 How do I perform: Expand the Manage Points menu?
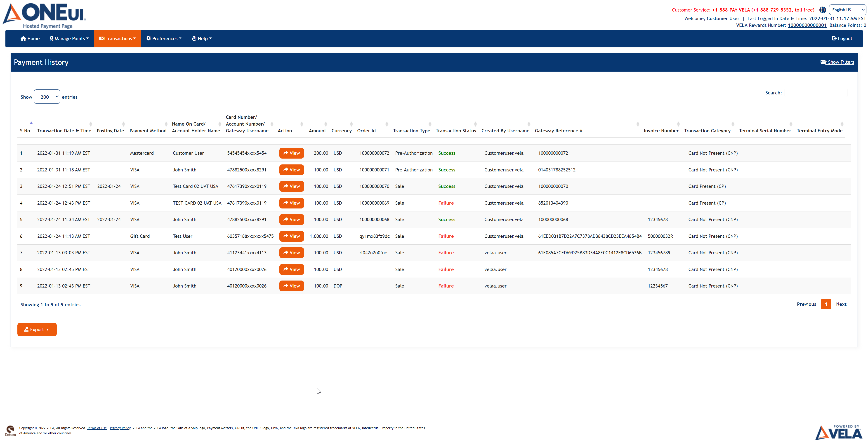click(69, 38)
